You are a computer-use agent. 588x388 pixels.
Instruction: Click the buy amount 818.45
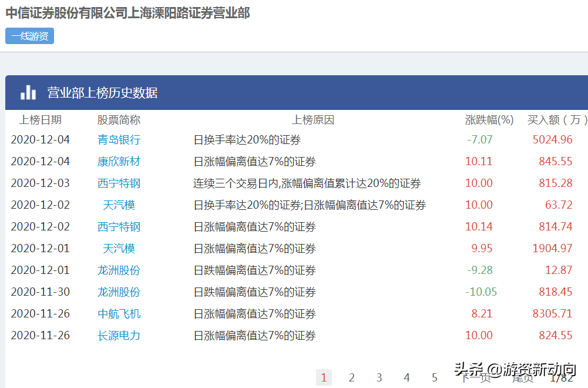click(x=556, y=292)
